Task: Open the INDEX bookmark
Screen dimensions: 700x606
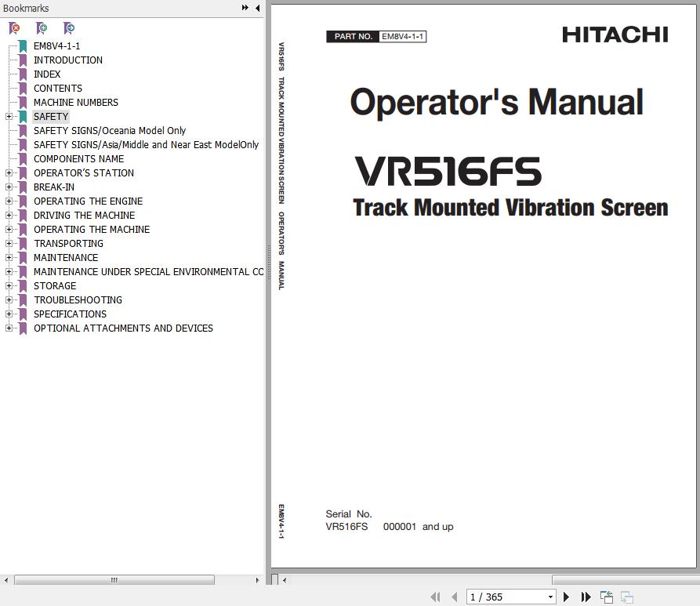Action: coord(47,74)
